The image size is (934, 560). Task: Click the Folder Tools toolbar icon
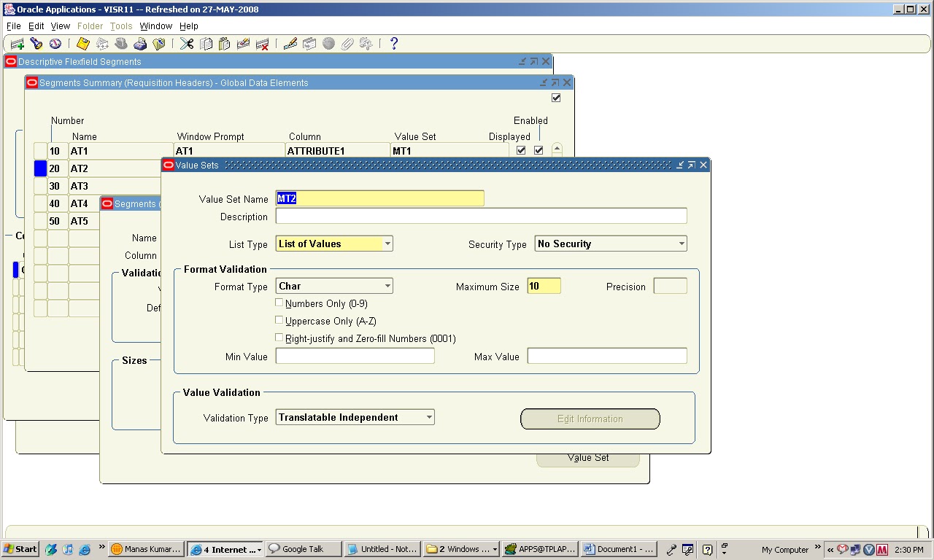click(x=366, y=44)
